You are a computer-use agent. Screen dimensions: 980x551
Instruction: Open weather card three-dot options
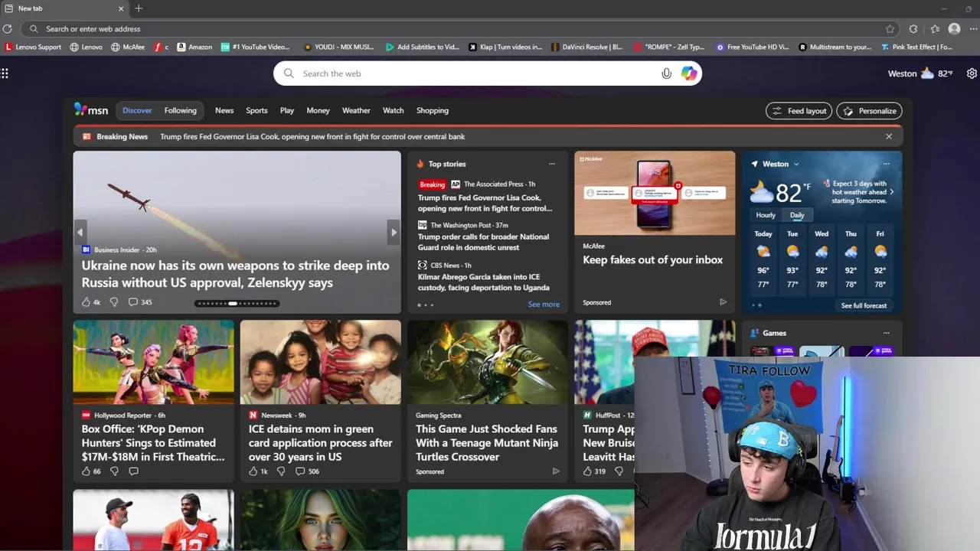tap(886, 164)
